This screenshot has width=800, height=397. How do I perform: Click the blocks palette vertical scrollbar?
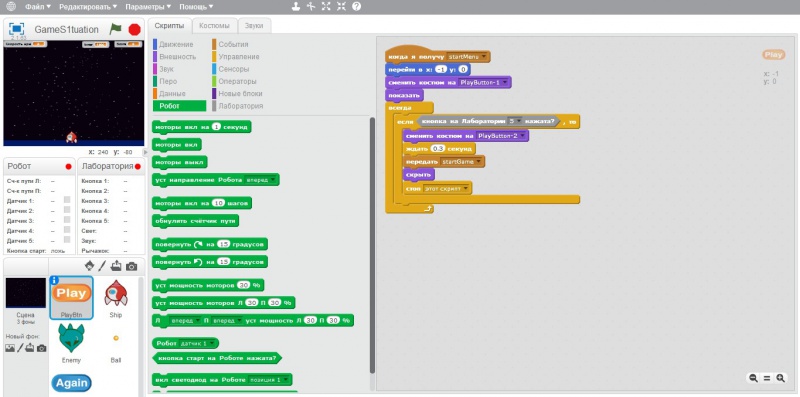pyautogui.click(x=372, y=245)
